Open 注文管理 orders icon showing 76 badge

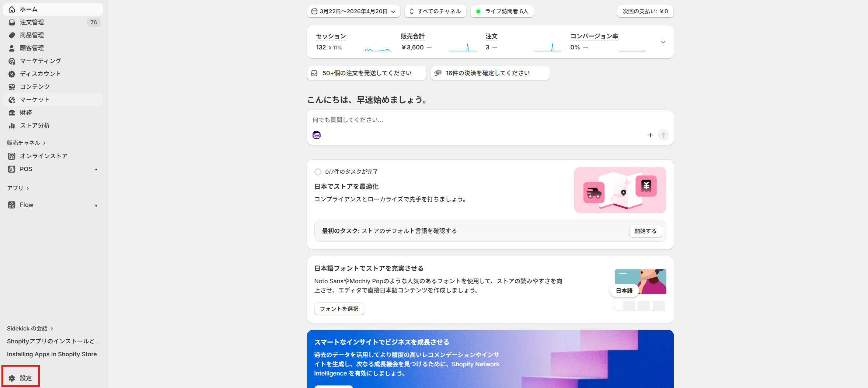pos(11,22)
